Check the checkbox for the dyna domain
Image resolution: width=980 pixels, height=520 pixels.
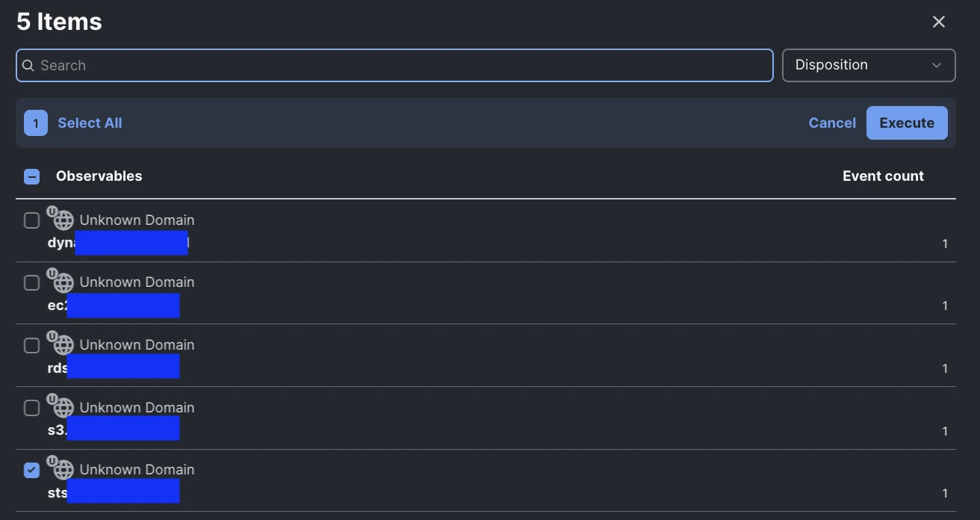[31, 219]
